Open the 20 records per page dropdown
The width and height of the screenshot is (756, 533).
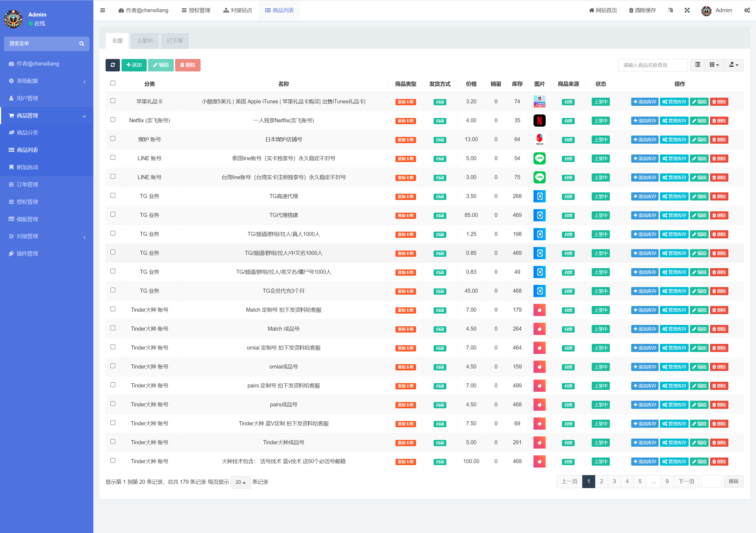(x=240, y=482)
